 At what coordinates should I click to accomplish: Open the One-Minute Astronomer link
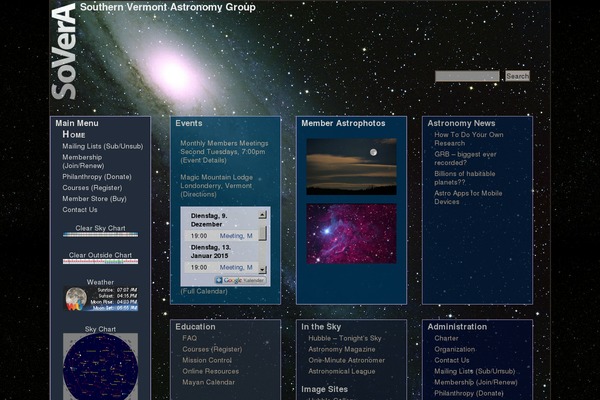346,360
